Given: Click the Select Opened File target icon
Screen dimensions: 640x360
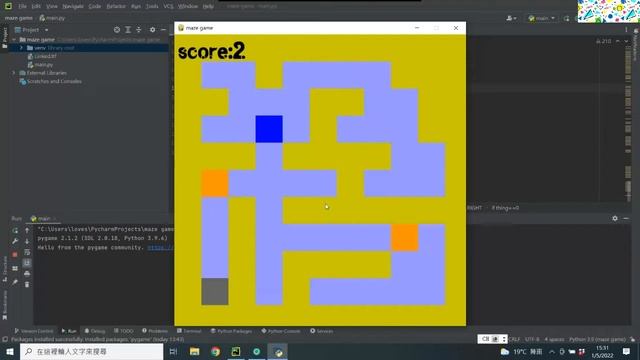Looking at the screenshot, I should [x=117, y=30].
